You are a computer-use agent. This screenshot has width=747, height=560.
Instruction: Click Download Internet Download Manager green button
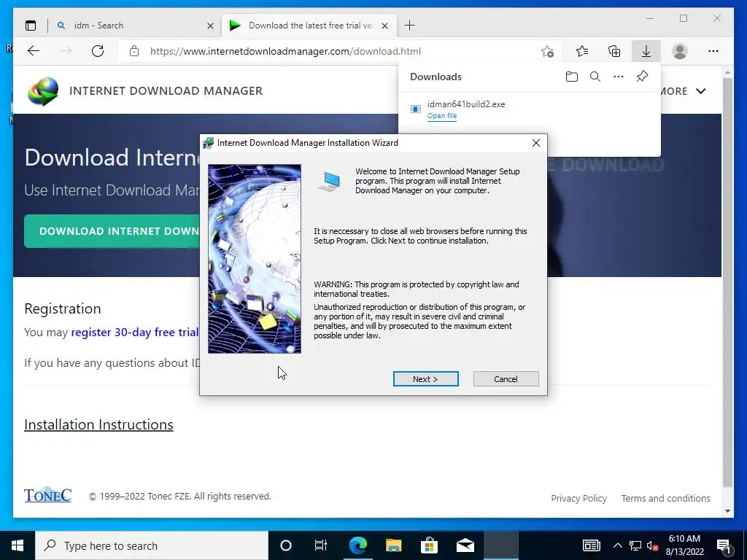point(112,231)
